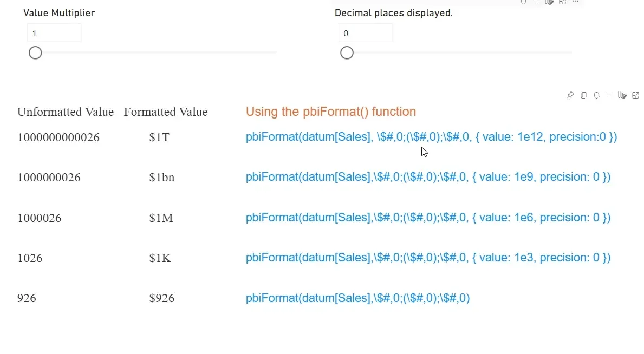Click Value Multiplier input box
Image resolution: width=644 pixels, height=354 pixels.
pos(54,33)
